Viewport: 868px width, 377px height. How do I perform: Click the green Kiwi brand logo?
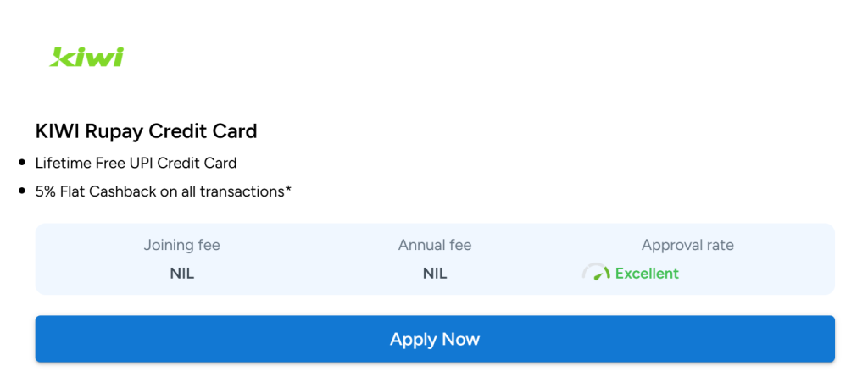pyautogui.click(x=86, y=57)
